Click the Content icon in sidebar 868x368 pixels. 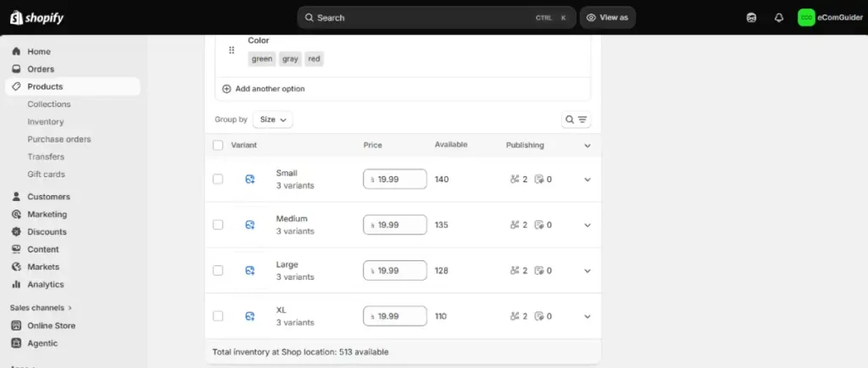17,249
